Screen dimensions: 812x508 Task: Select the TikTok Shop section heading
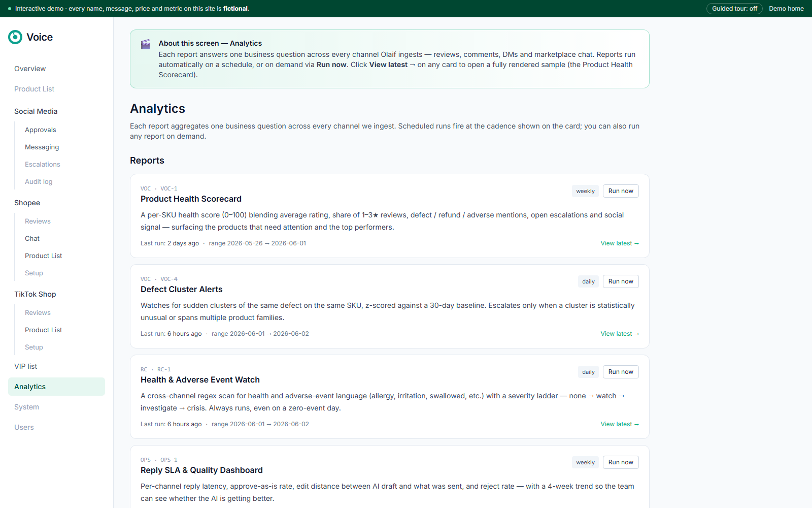35,294
